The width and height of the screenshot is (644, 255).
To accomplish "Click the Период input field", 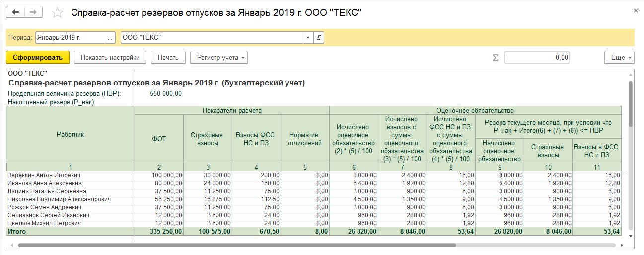I will point(70,38).
